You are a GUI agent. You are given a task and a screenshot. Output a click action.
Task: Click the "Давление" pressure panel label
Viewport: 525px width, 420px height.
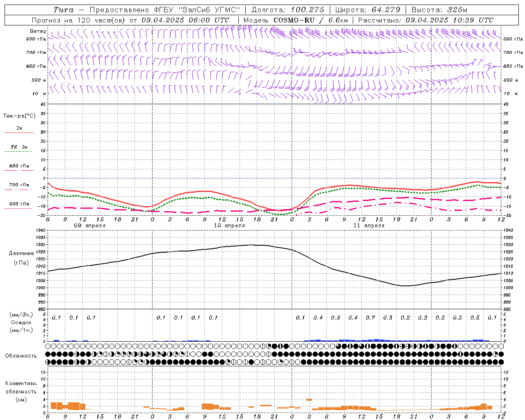point(21,253)
